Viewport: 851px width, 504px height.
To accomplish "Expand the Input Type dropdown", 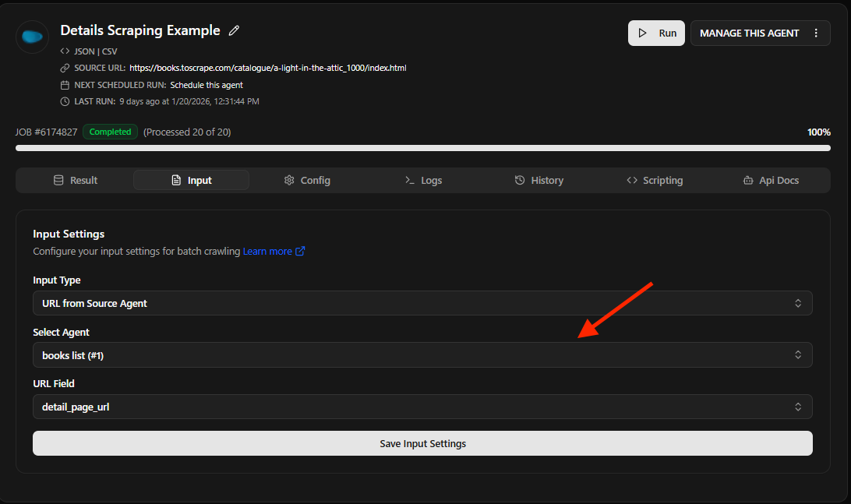I will [422, 303].
